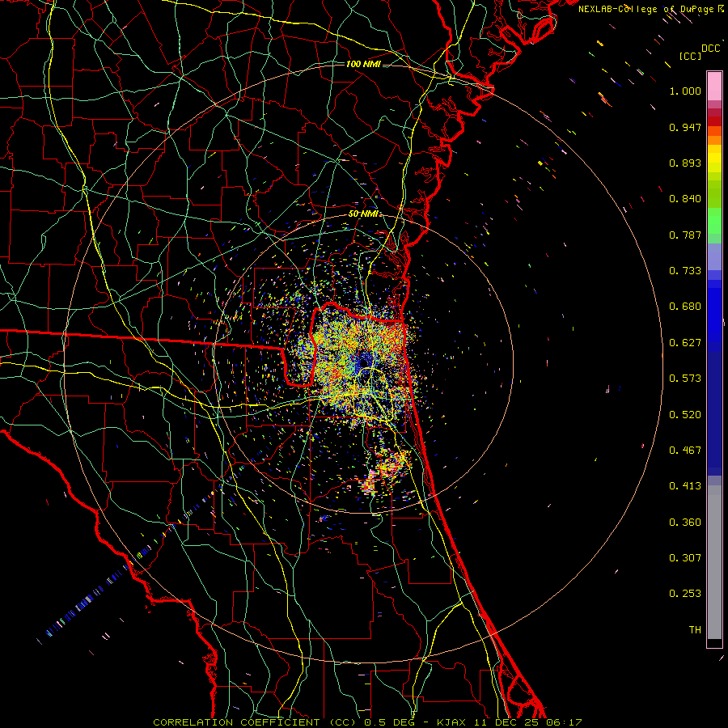Click the 0.253 color scale value
Viewport: 728px width, 728px height.
[x=685, y=594]
